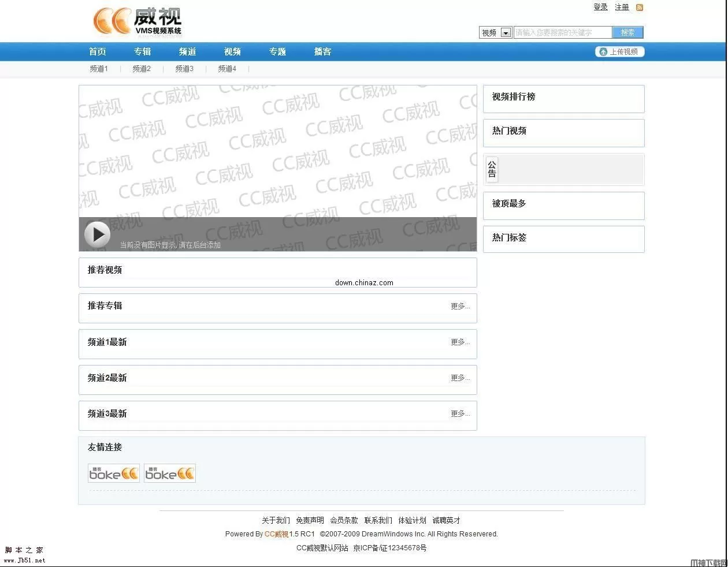The width and height of the screenshot is (728, 567).
Task: Click the CC威视 logo
Action: 138,21
